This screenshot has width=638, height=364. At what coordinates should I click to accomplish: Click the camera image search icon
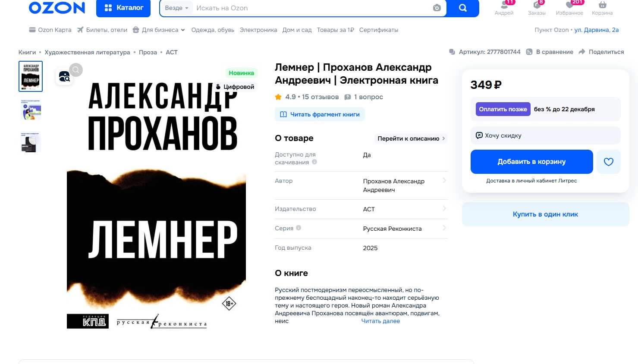pos(437,8)
